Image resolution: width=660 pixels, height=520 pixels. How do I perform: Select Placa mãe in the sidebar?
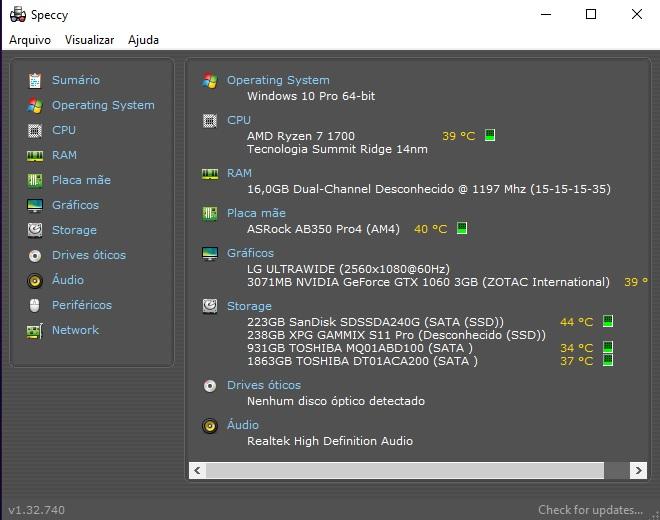pos(81,180)
